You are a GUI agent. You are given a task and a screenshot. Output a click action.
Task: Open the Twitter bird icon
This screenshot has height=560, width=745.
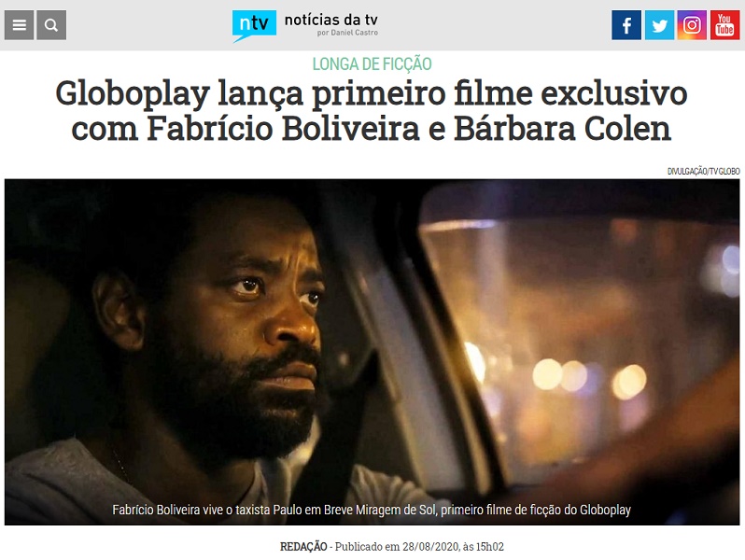pos(659,25)
